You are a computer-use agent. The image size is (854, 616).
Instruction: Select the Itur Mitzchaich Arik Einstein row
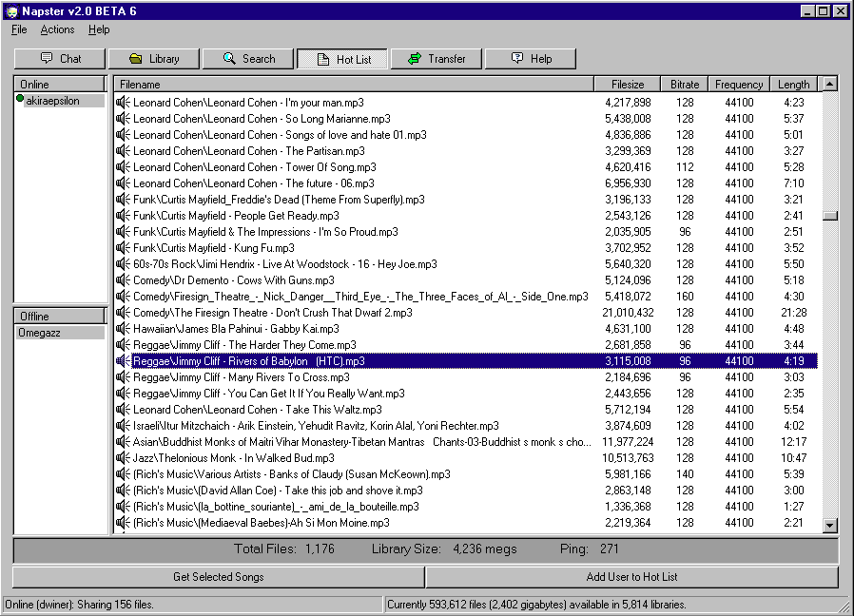click(x=466, y=426)
